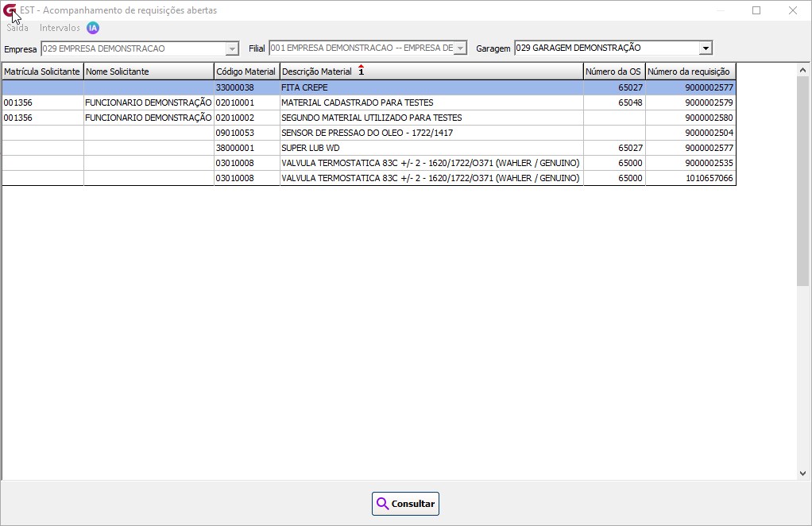The height and width of the screenshot is (526, 812).
Task: Click material code 38000001
Action: coord(246,148)
